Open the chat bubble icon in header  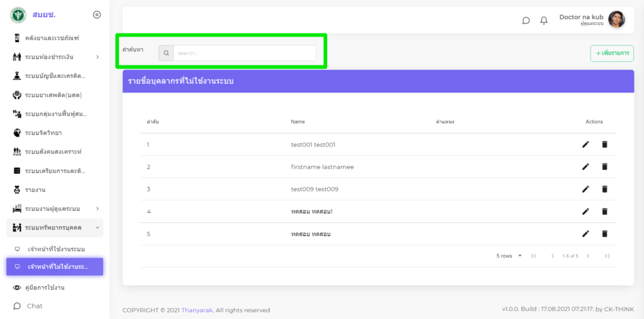click(526, 20)
